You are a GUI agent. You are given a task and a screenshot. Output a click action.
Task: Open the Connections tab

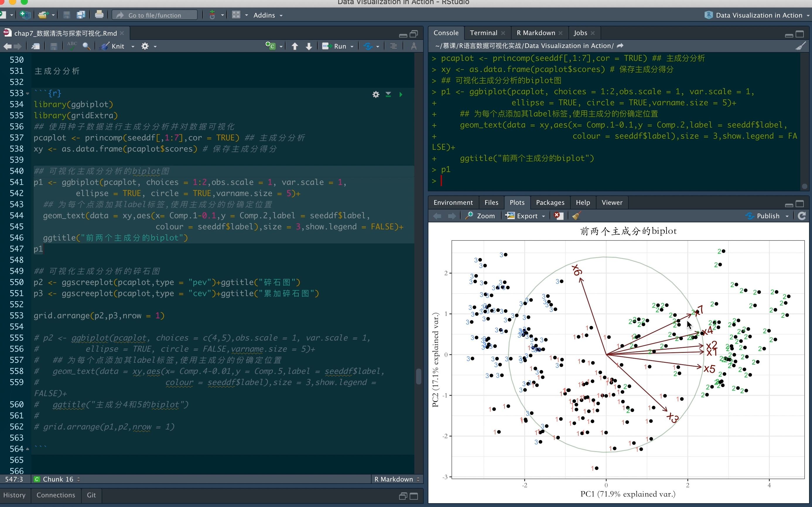coord(56,495)
